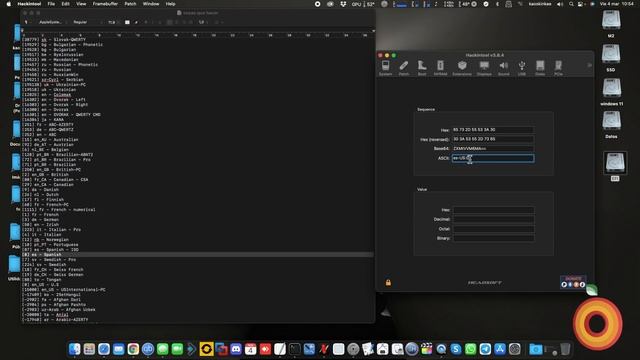Open the Hackintool application menu
The width and height of the screenshot is (640, 360).
coord(29,4)
